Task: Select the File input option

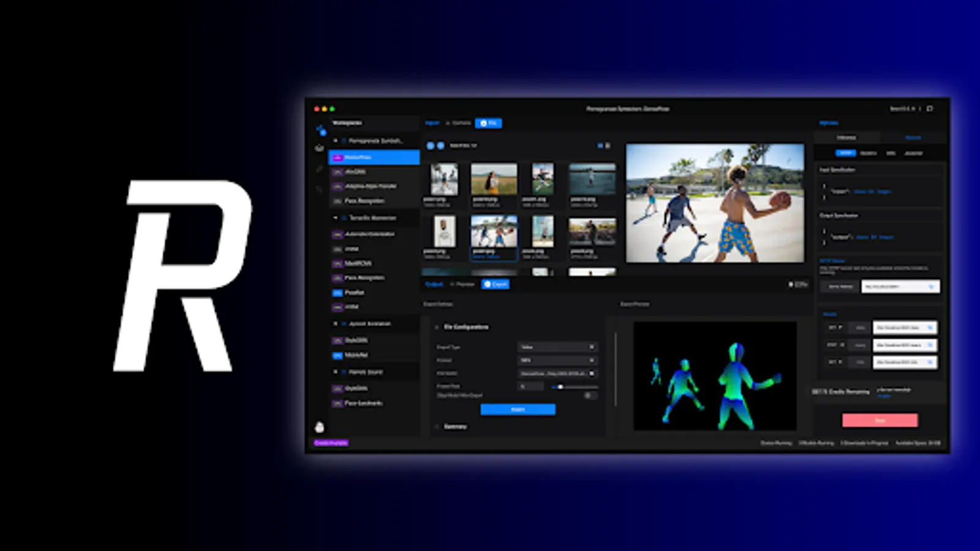Action: [489, 123]
